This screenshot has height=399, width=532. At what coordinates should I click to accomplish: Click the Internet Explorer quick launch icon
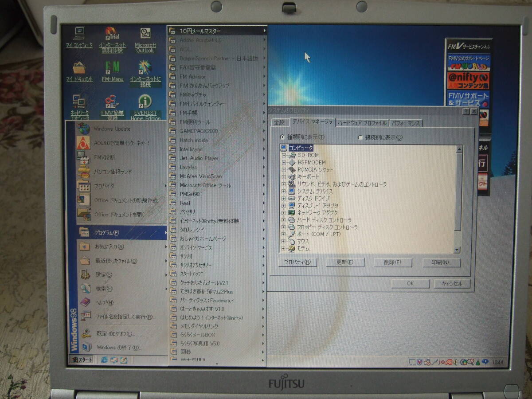(104, 360)
